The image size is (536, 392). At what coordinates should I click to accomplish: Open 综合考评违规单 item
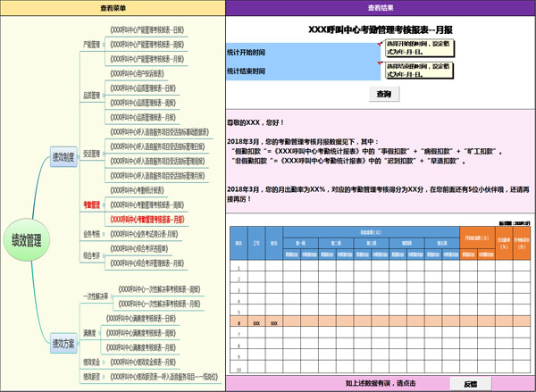point(139,249)
